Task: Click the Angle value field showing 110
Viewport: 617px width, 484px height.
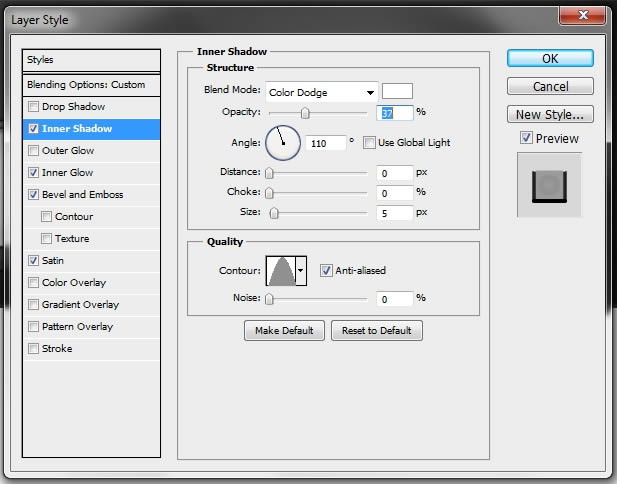Action: pos(326,143)
